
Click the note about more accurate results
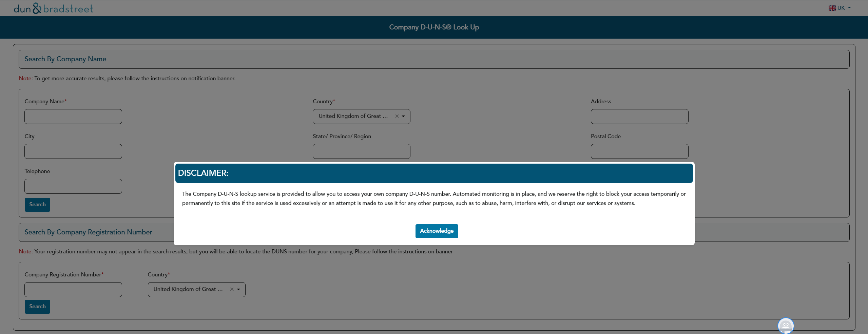coord(127,78)
